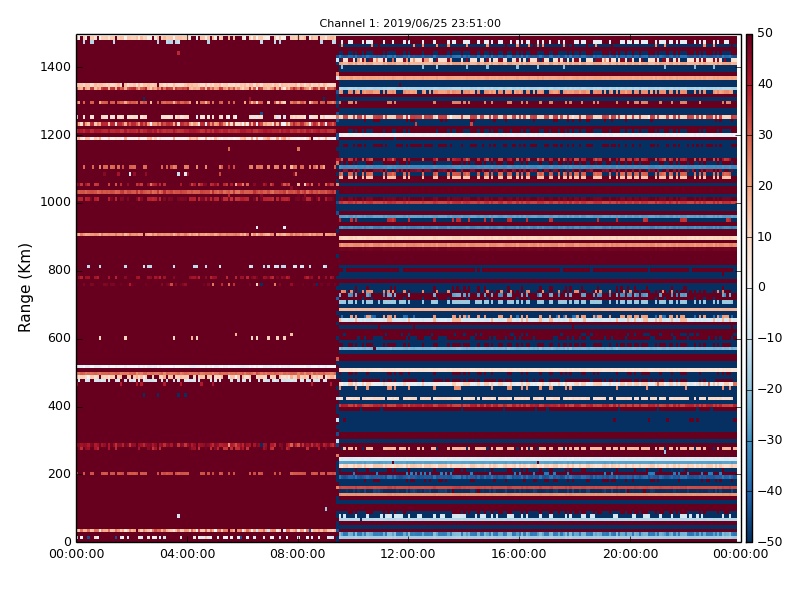Click the 1000 tick label on the range axis
800x600 pixels.
point(55,202)
